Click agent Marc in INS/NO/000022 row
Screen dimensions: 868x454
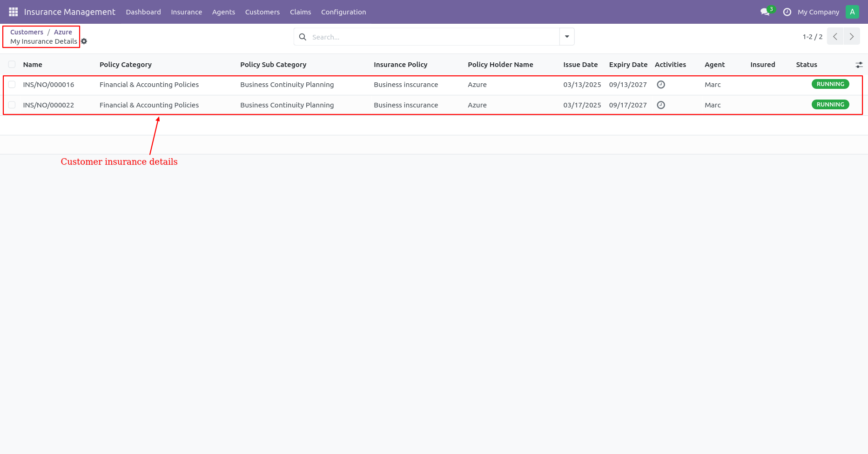coord(713,105)
